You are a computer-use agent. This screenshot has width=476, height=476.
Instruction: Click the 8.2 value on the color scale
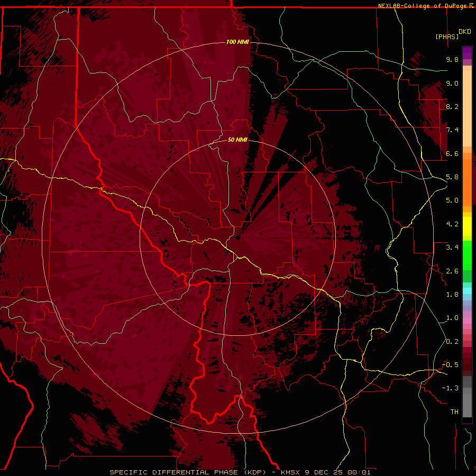coord(452,106)
